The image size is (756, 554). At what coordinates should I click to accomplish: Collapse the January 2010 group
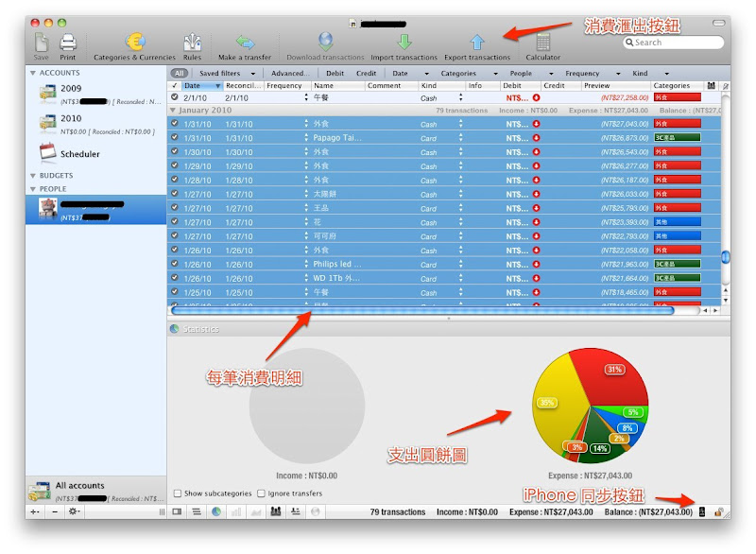[173, 110]
